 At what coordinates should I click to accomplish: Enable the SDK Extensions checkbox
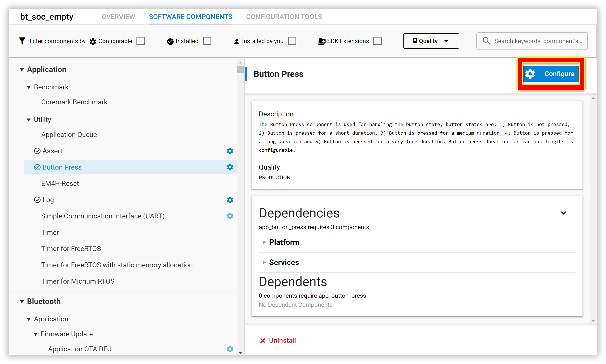tap(377, 41)
